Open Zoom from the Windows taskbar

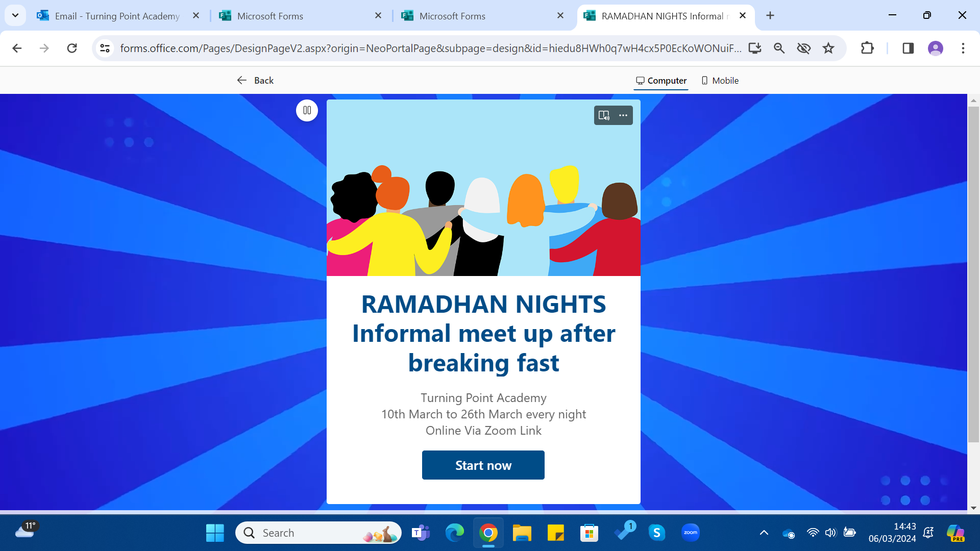click(691, 533)
